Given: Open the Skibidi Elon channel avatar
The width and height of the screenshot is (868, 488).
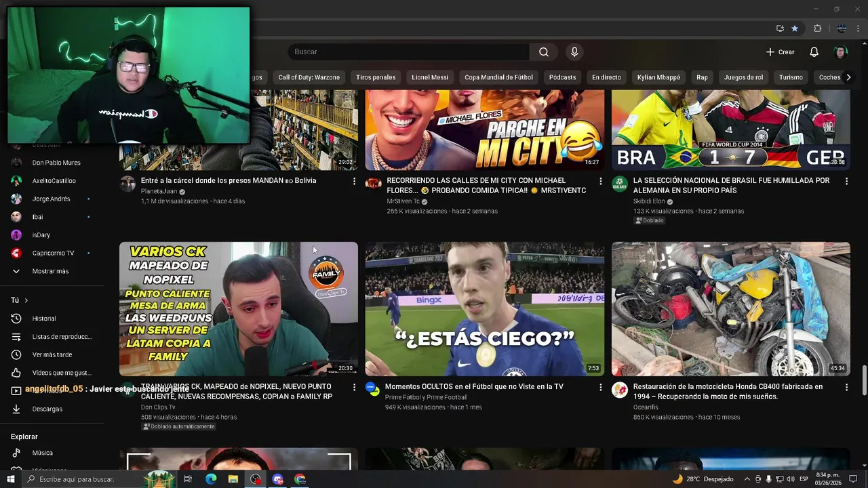Looking at the screenshot, I should coord(620,184).
